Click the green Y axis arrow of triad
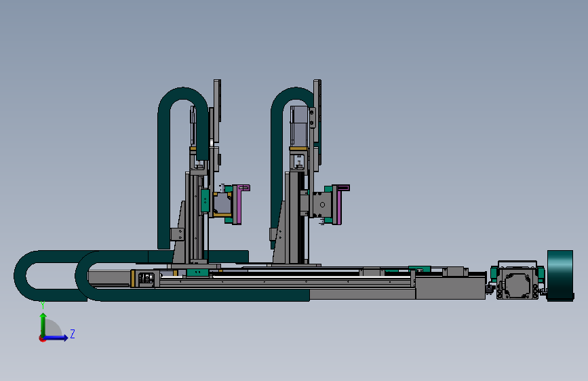Screen dimensions: 588x381 tap(43, 324)
